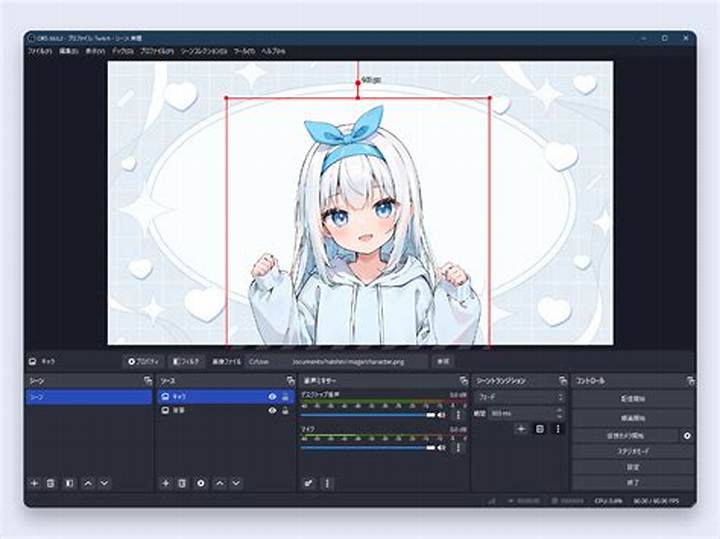720x539 pixels.
Task: Toggle the lock on the 背景 source
Action: 286,410
